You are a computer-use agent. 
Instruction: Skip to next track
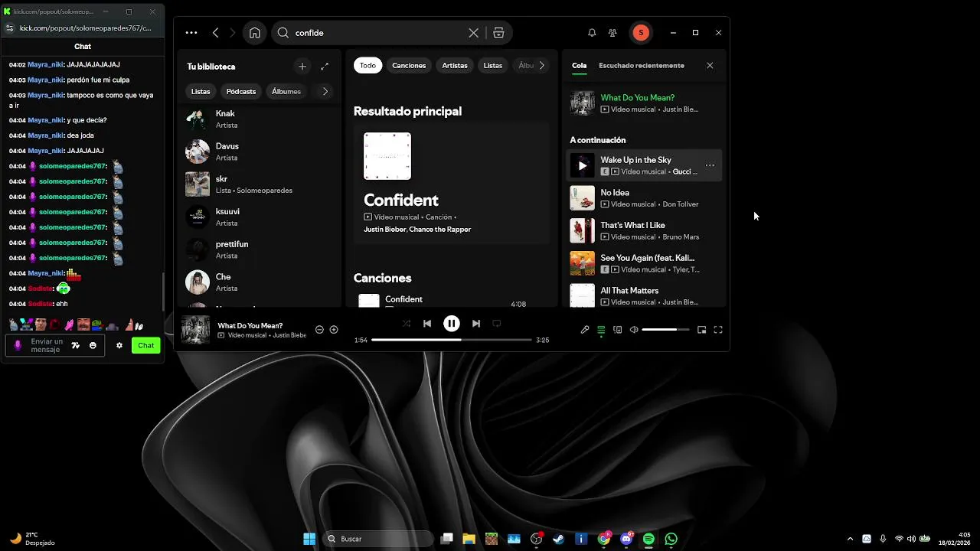tap(476, 324)
